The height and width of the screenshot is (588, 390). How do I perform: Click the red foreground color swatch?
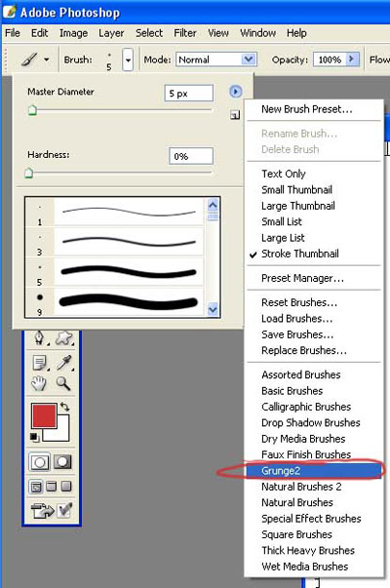44,415
